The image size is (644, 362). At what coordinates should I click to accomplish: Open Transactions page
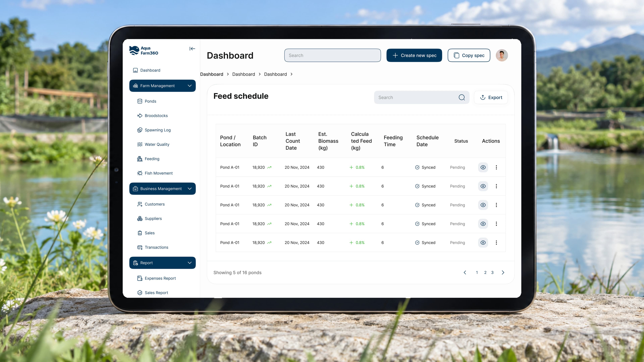[x=153, y=247]
